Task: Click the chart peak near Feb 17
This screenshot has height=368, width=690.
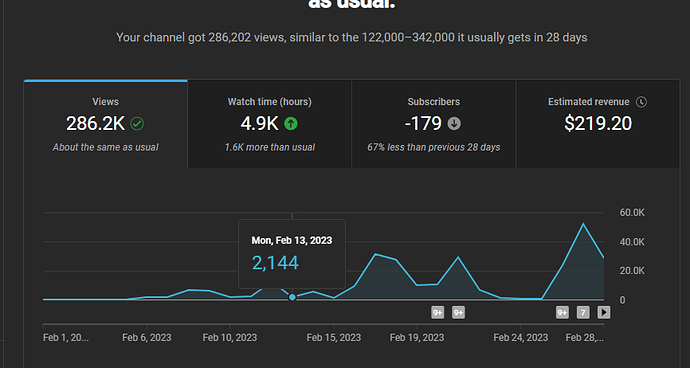Action: coord(375,254)
